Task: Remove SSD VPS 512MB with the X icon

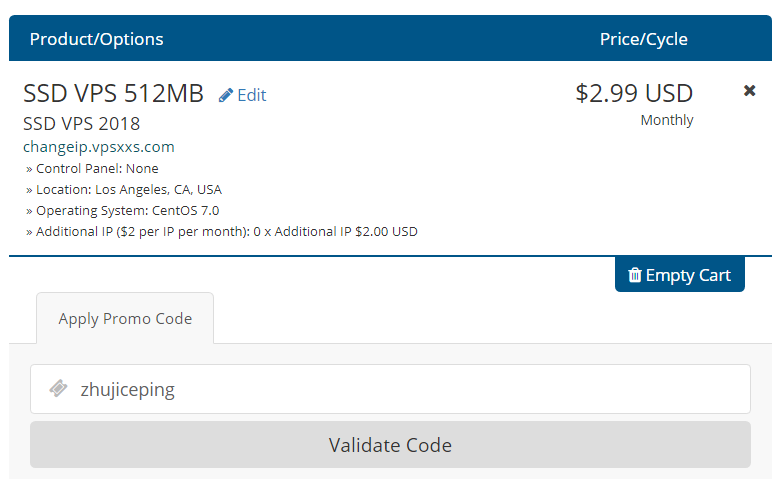Action: point(749,91)
